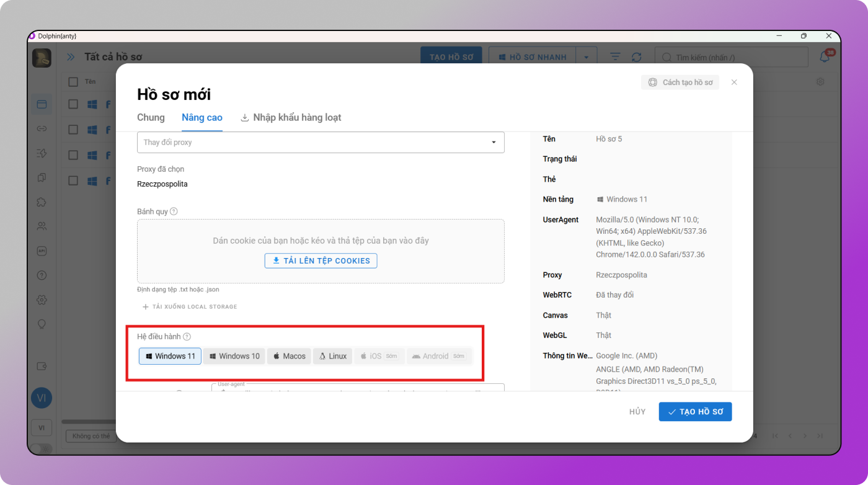Click the Tải lên tệp cookies button

(321, 260)
